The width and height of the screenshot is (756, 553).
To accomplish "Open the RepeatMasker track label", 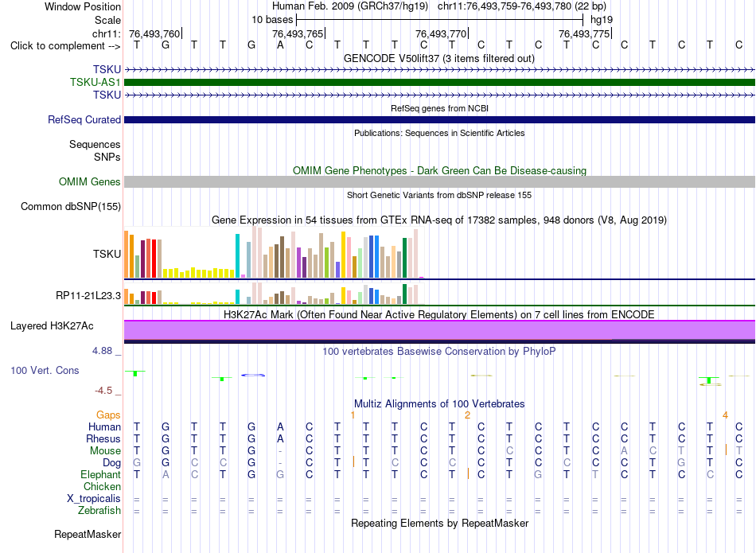I will pyautogui.click(x=88, y=534).
